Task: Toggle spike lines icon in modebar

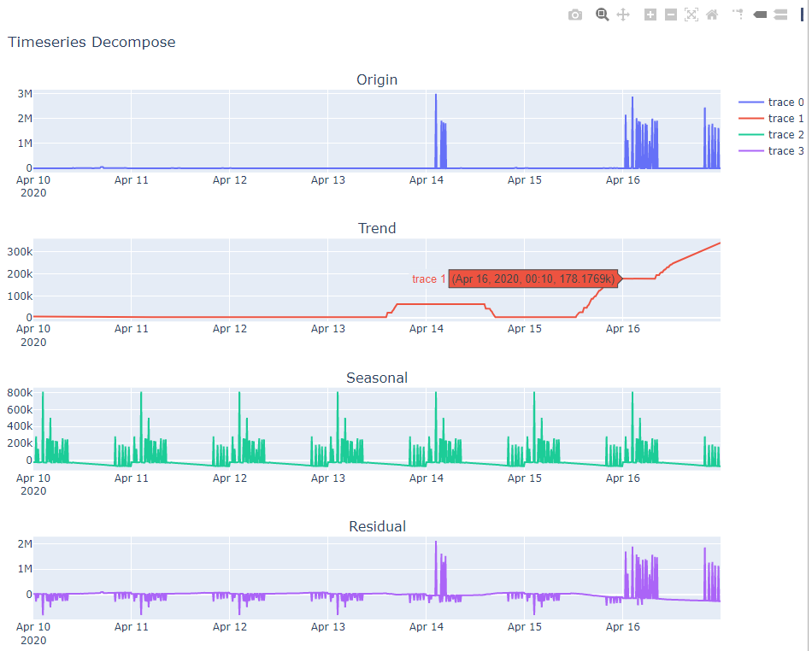Action: 738,15
